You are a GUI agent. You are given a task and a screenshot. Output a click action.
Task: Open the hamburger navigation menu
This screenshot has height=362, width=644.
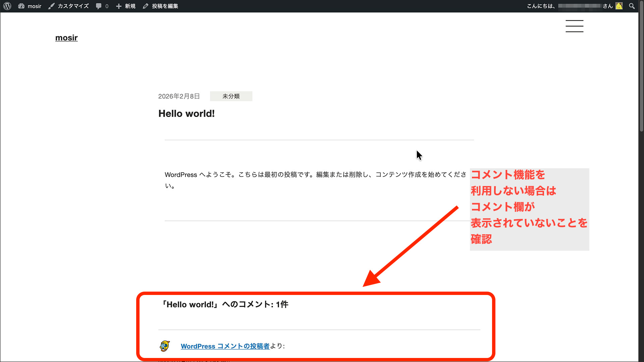click(x=574, y=26)
